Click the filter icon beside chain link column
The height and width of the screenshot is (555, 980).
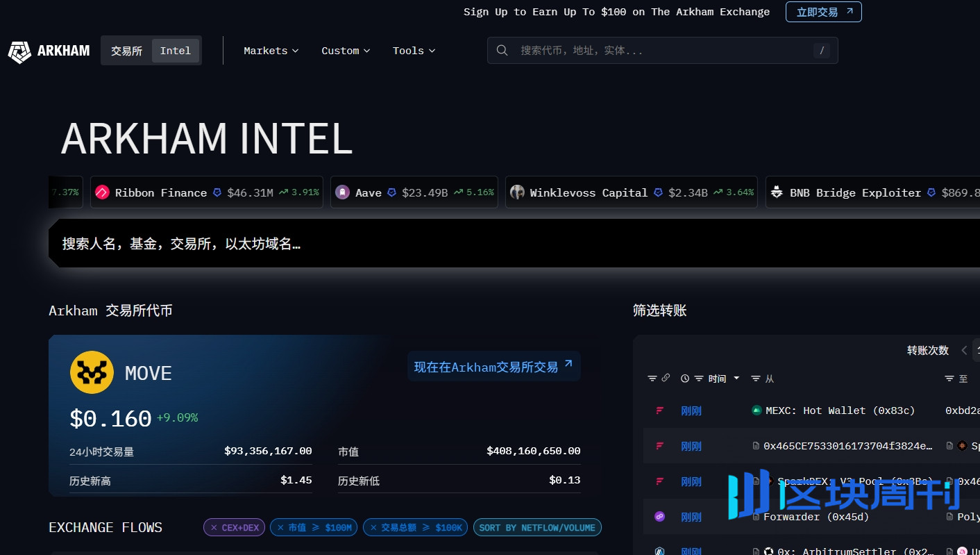[652, 379]
